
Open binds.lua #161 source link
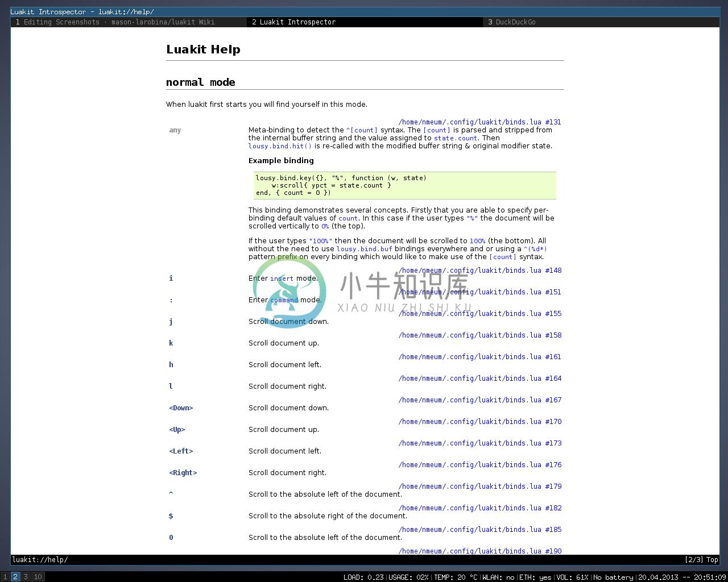(x=480, y=357)
